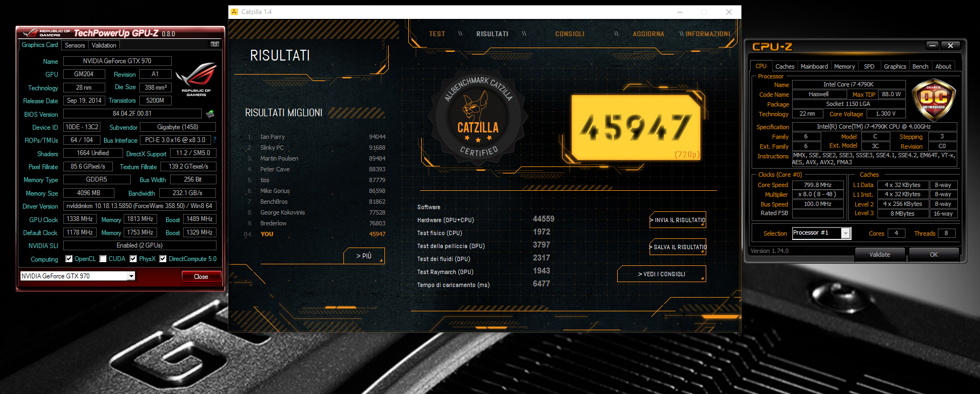Go to the AGGIORNA menu in Catzilla
This screenshot has height=394, width=980.
coord(648,34)
